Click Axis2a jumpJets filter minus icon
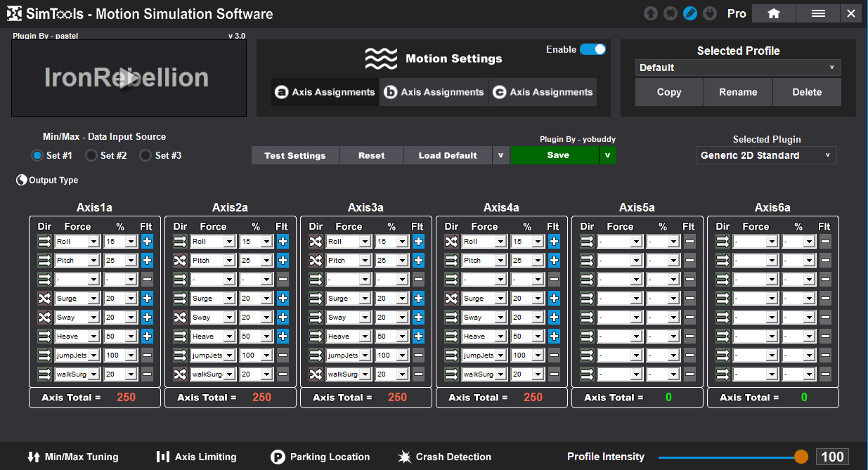The width and height of the screenshot is (868, 470). click(x=283, y=355)
